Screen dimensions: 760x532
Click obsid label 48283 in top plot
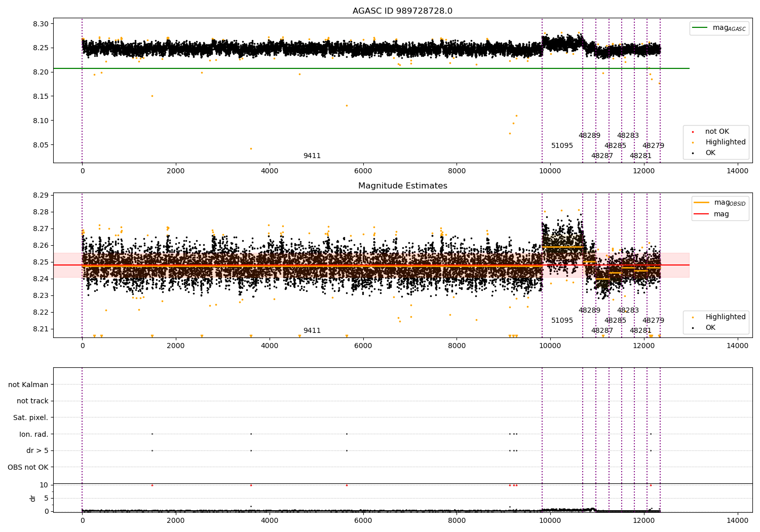628,136
